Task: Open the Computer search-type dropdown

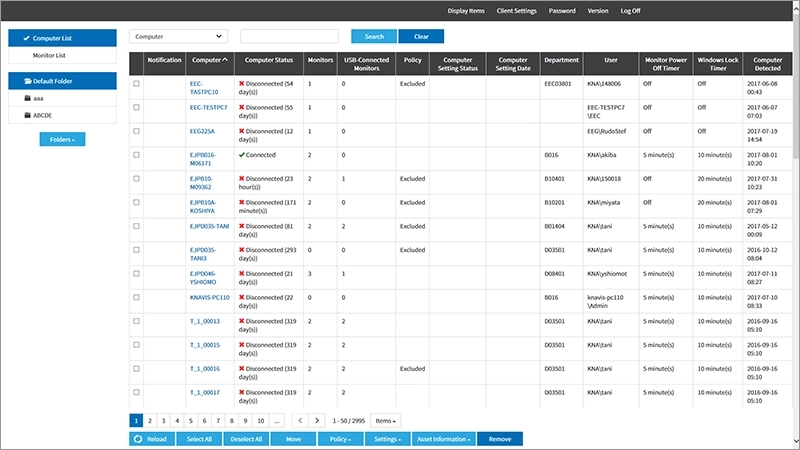Action: [178, 36]
